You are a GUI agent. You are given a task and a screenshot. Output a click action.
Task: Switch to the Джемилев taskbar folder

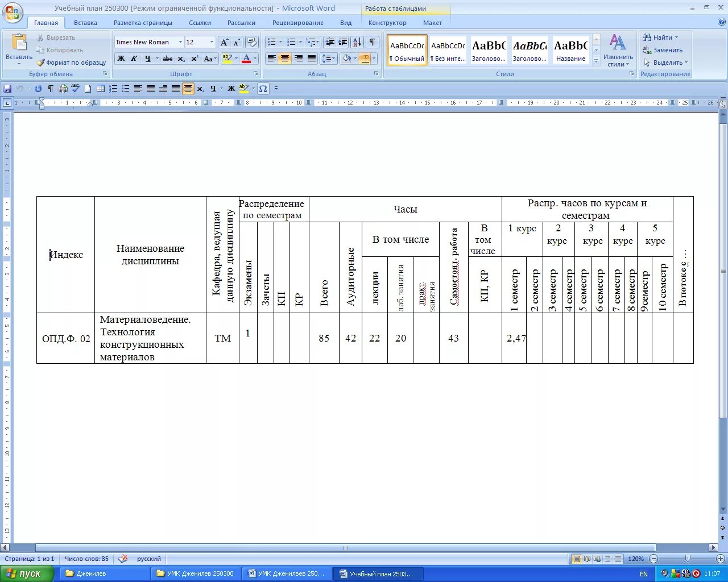pyautogui.click(x=104, y=573)
